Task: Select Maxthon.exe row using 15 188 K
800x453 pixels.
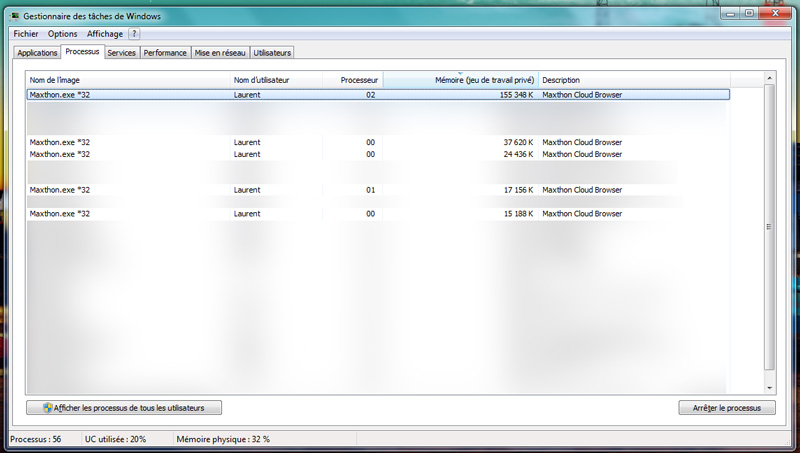Action: pyautogui.click(x=378, y=214)
